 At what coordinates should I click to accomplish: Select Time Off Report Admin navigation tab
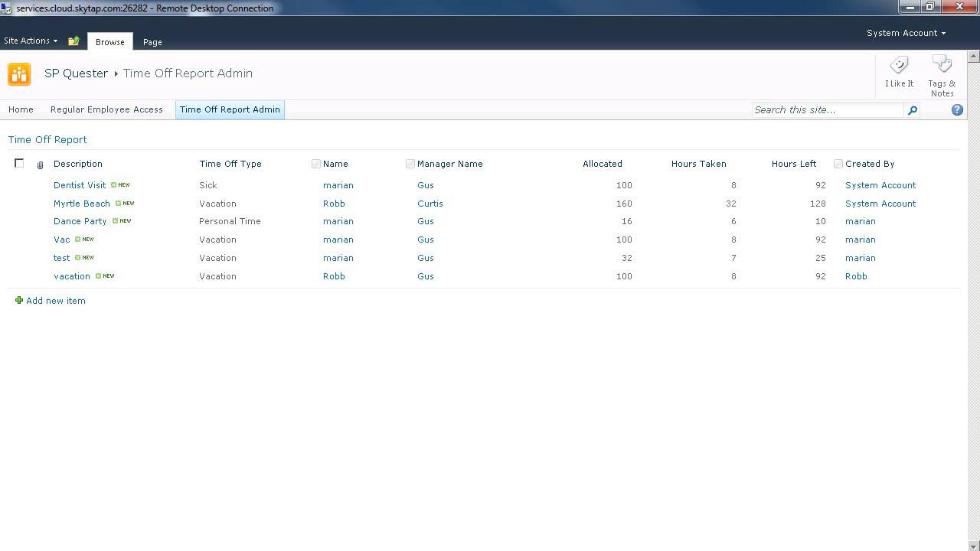click(x=230, y=109)
